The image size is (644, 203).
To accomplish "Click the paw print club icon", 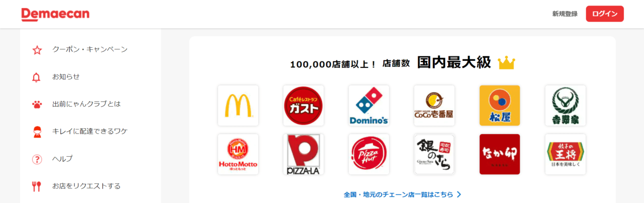I will [37, 104].
